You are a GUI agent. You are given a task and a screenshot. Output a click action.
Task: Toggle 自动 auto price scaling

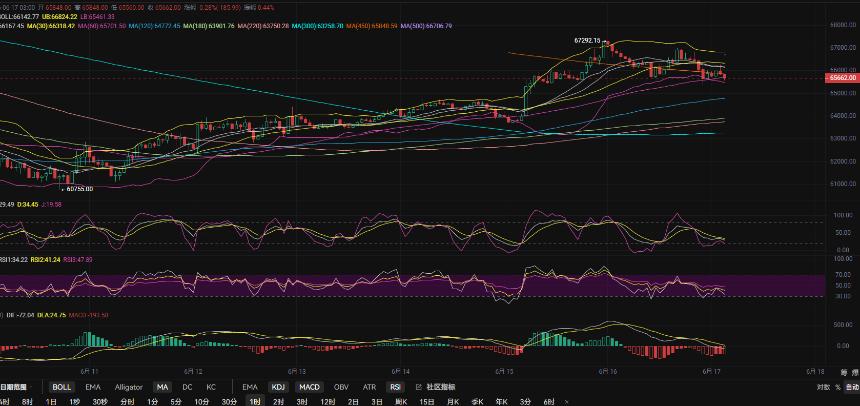852,387
